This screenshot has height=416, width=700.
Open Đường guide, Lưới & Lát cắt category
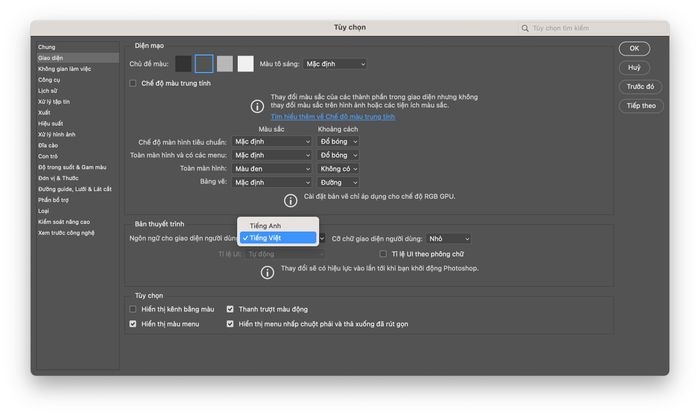[x=78, y=189]
